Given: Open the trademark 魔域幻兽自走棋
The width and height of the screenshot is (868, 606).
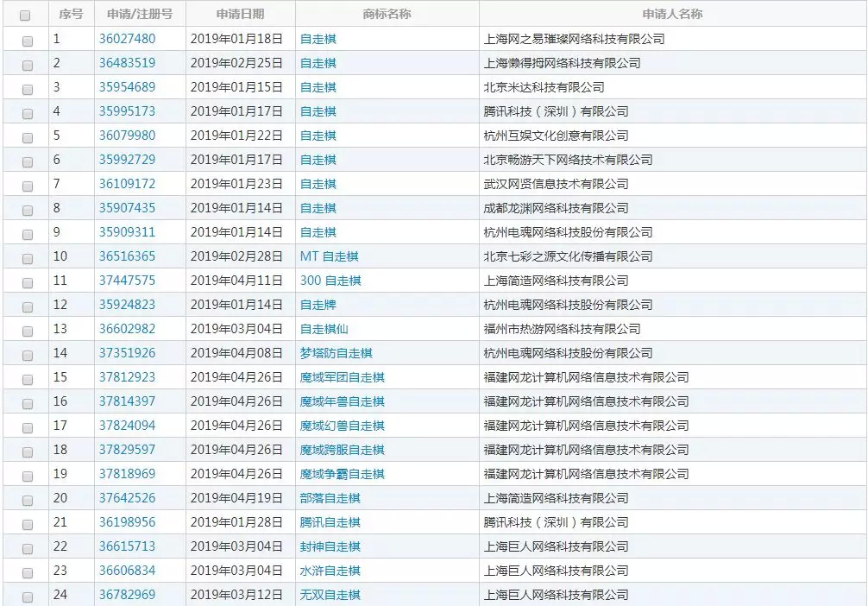Looking at the screenshot, I should pos(343,426).
